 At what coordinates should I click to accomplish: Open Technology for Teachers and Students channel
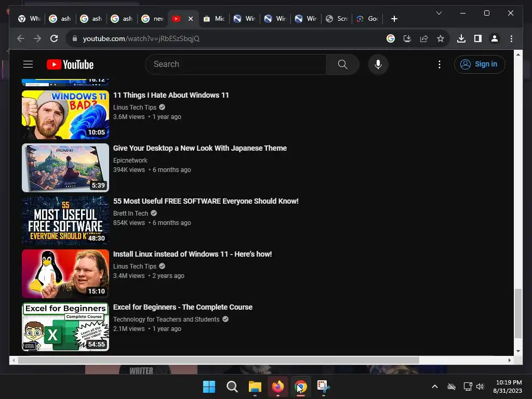tap(166, 320)
